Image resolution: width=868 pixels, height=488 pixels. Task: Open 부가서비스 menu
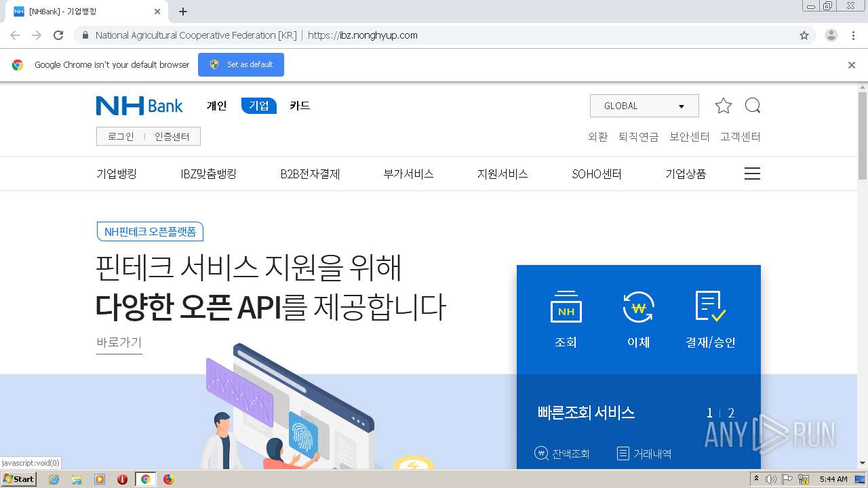(408, 174)
